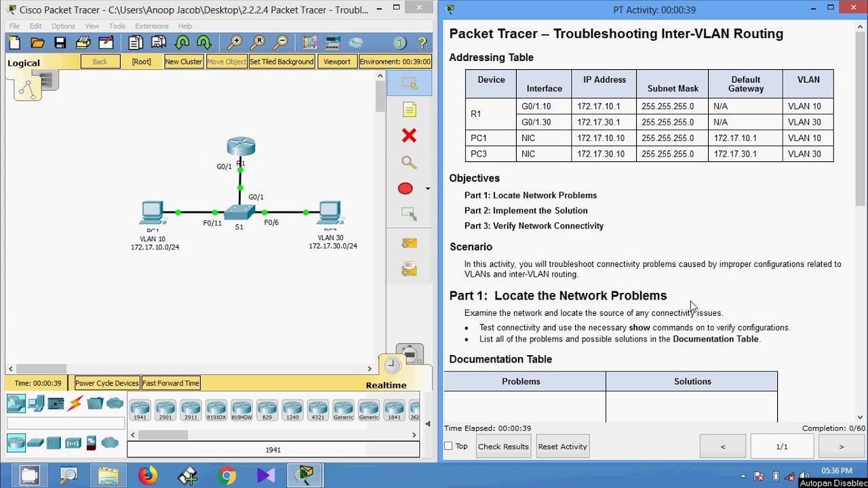868x488 pixels.
Task: Select the Connections lightning bolt category
Action: (x=75, y=403)
